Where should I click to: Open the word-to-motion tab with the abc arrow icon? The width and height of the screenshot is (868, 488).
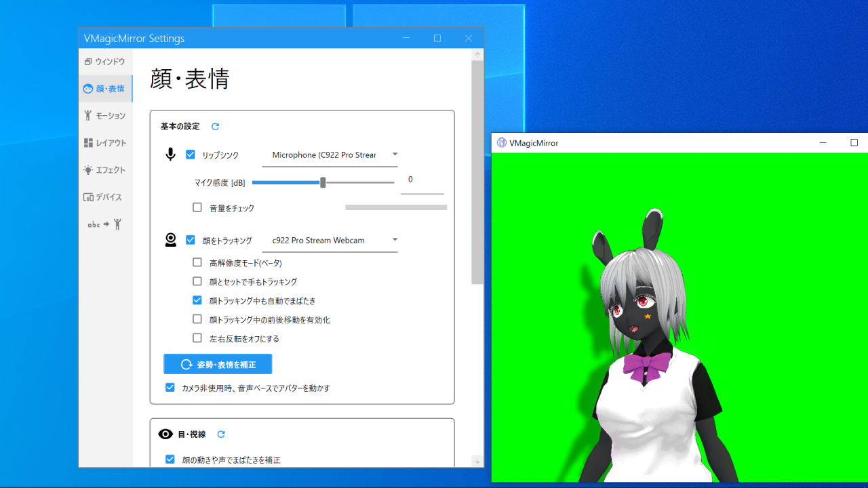(104, 224)
